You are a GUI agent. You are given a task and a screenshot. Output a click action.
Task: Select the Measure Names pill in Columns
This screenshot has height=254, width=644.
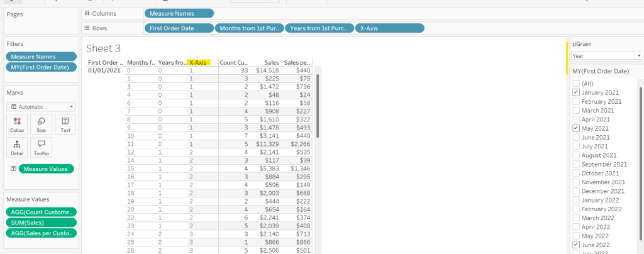[x=179, y=13]
